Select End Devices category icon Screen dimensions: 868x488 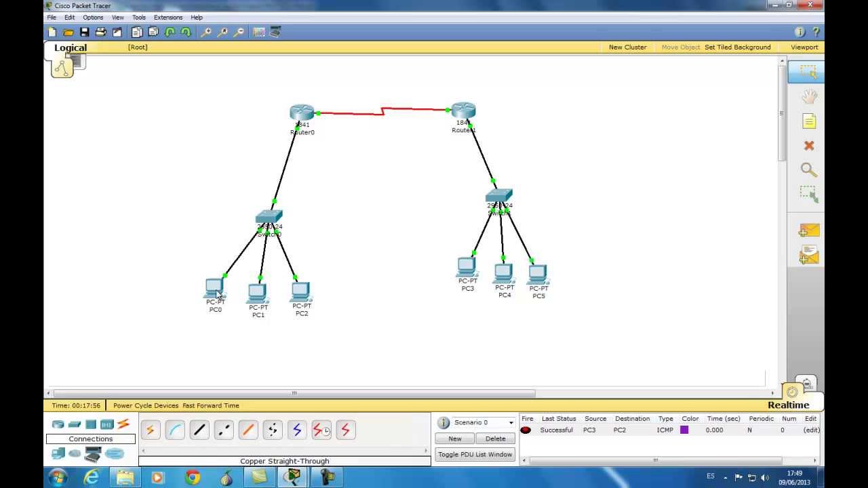[x=58, y=453]
